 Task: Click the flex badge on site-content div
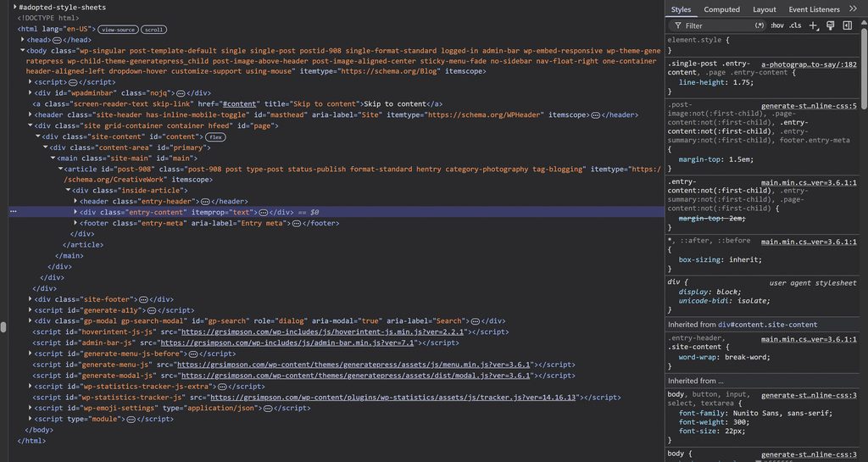coord(215,136)
